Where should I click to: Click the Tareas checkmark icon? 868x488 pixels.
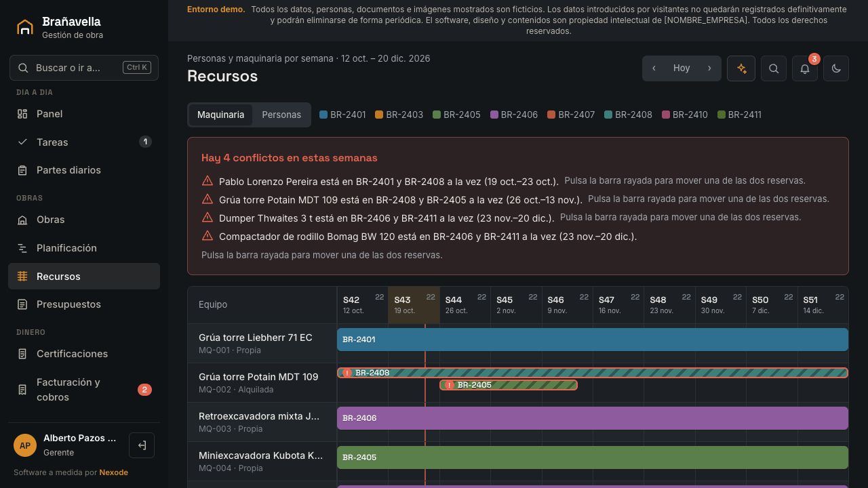(22, 142)
